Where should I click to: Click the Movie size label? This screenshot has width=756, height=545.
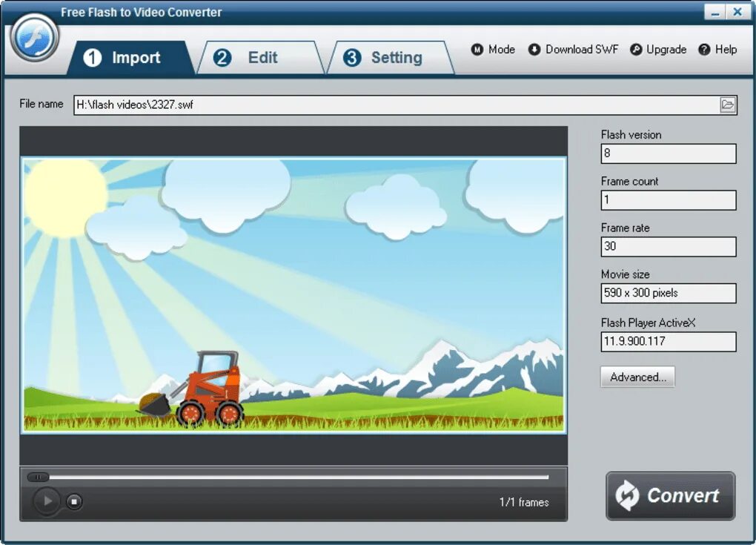625,274
